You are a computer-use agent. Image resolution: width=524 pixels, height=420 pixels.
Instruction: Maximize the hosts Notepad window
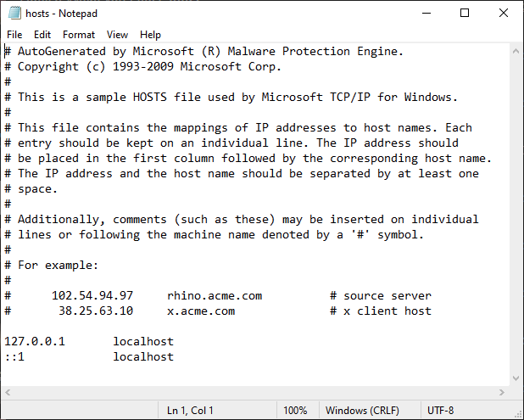click(465, 13)
